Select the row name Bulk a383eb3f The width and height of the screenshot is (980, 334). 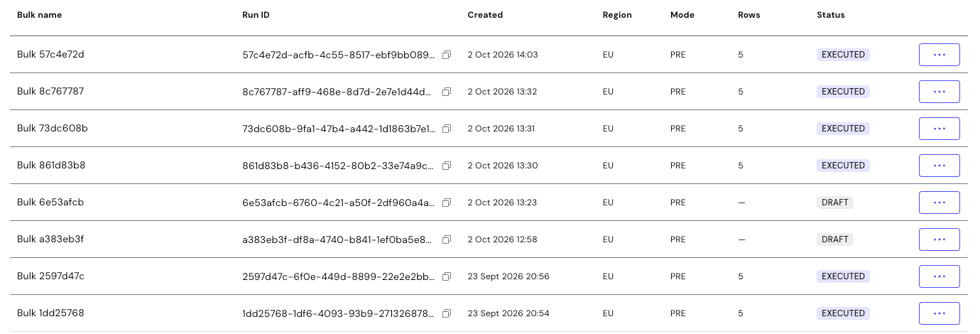coord(50,239)
